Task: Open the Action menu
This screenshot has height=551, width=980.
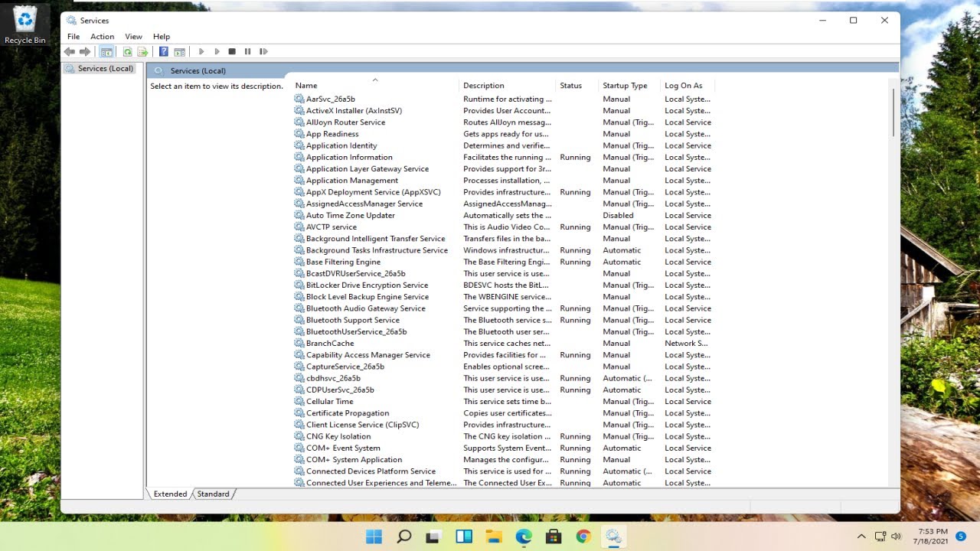Action: 102,36
